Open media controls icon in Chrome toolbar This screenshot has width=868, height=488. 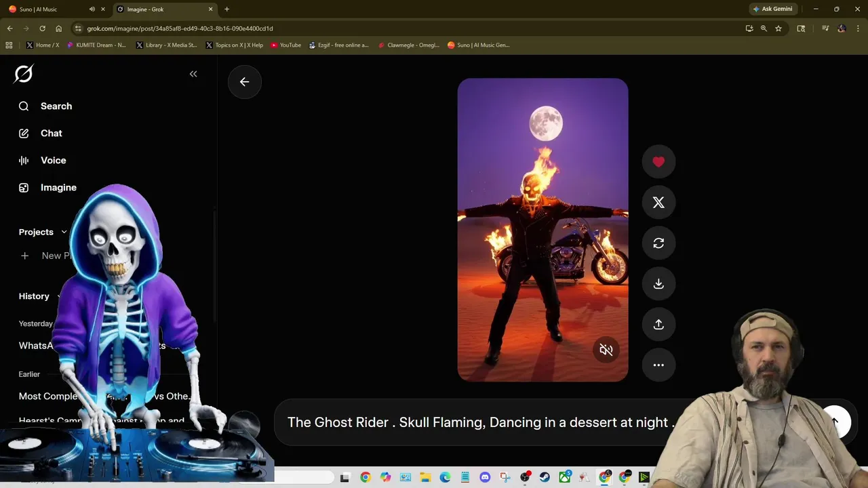pos(825,28)
